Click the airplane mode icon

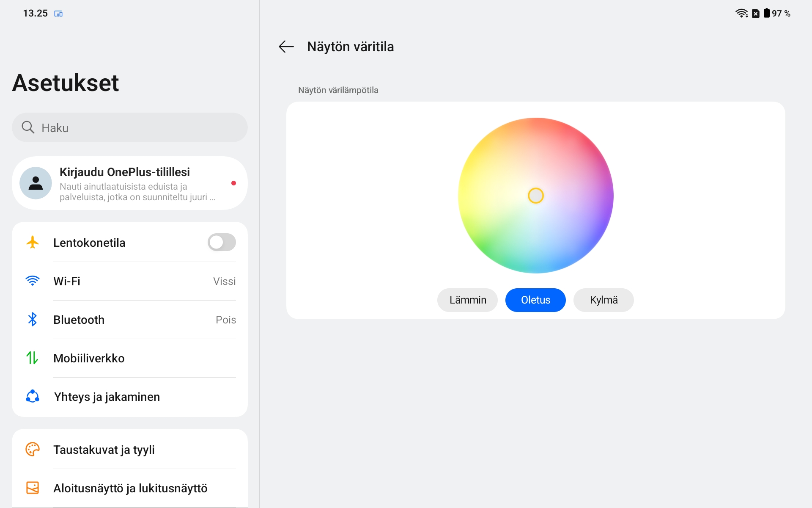pyautogui.click(x=33, y=242)
